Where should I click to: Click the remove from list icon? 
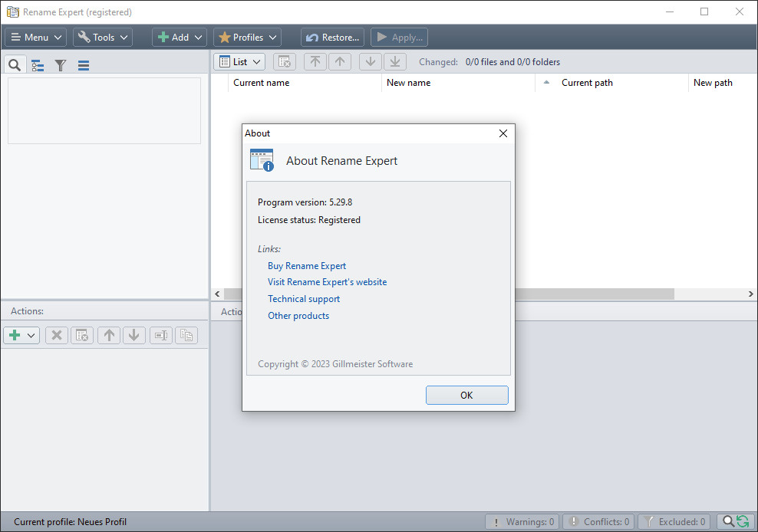(284, 62)
